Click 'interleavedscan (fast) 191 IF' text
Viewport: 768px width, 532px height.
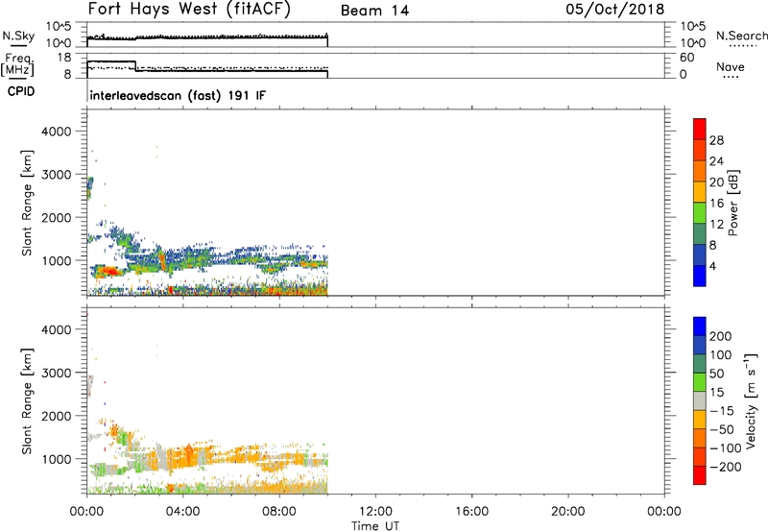178,95
